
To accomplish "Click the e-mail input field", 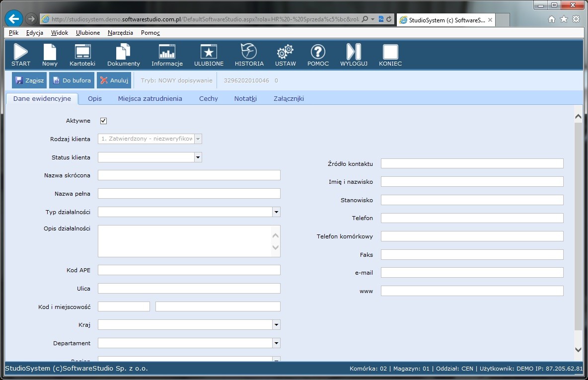I will click(x=472, y=273).
